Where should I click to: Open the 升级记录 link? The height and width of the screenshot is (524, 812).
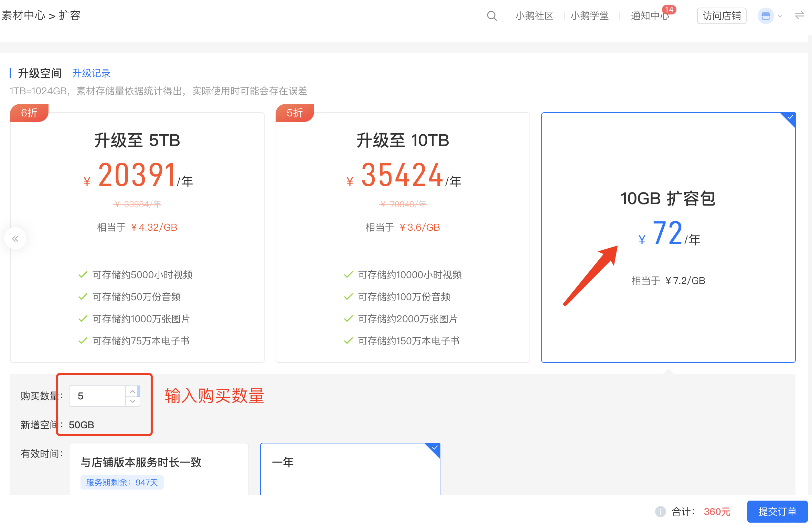tap(91, 73)
